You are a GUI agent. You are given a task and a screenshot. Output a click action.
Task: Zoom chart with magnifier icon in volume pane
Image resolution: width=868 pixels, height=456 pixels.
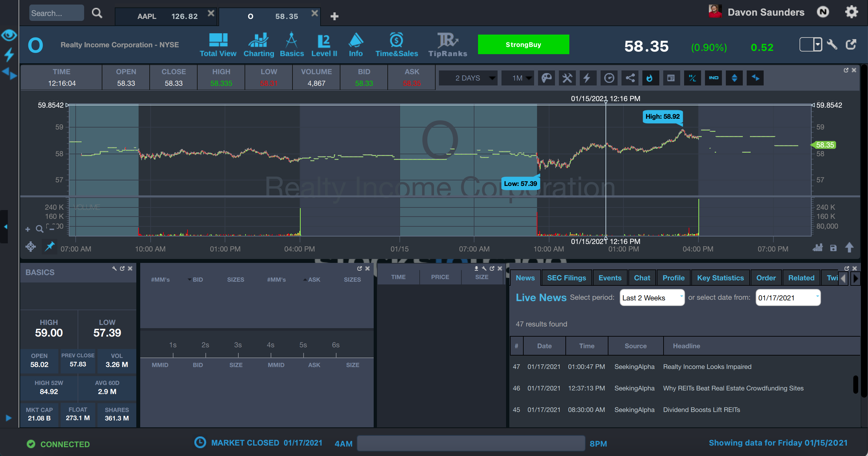[39, 229]
